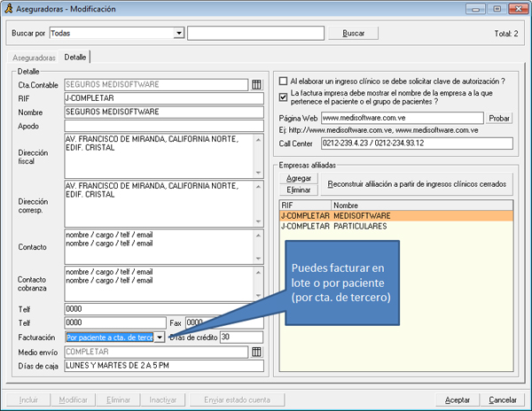Click into the Días de crédito field
This screenshot has height=411, width=532.
[240, 337]
